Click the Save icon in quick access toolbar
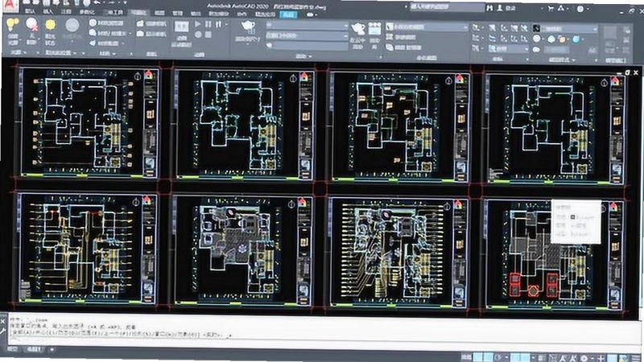Screen dimensions: 644x362 pos(48,3)
